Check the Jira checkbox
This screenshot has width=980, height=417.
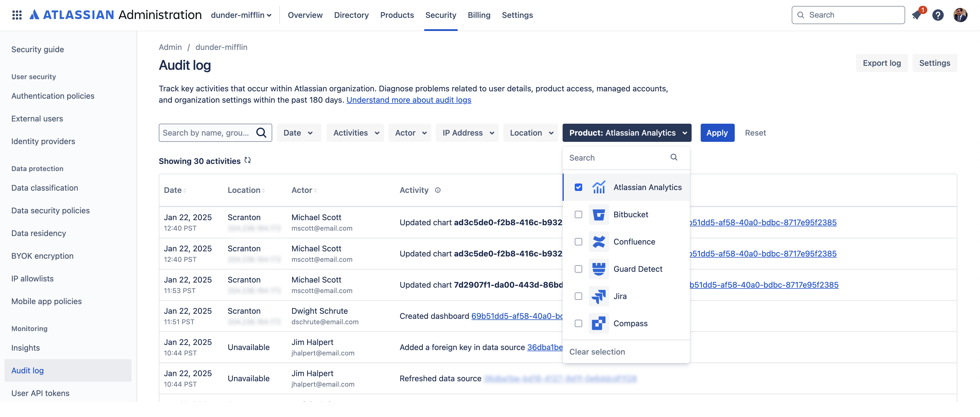pyautogui.click(x=578, y=296)
